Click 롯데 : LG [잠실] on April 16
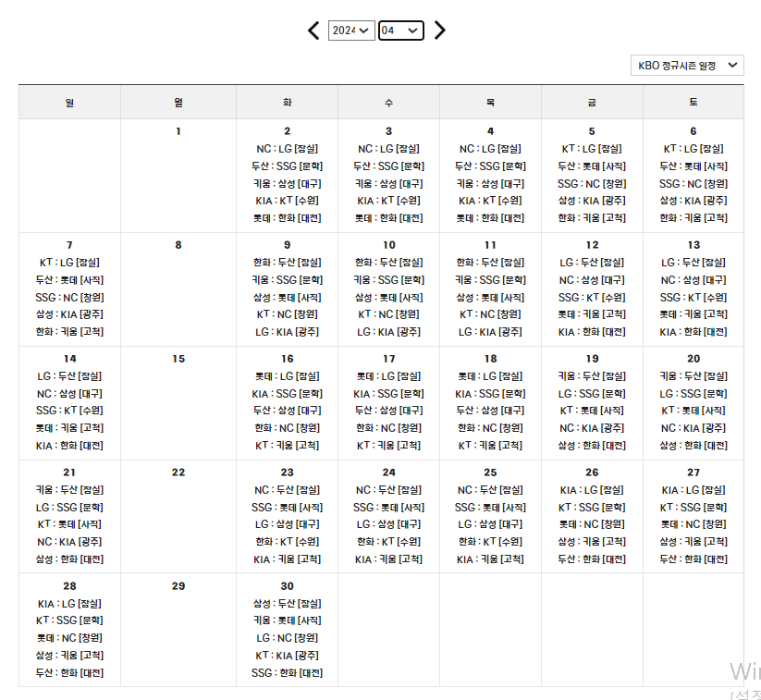761x700 pixels. pos(287,375)
